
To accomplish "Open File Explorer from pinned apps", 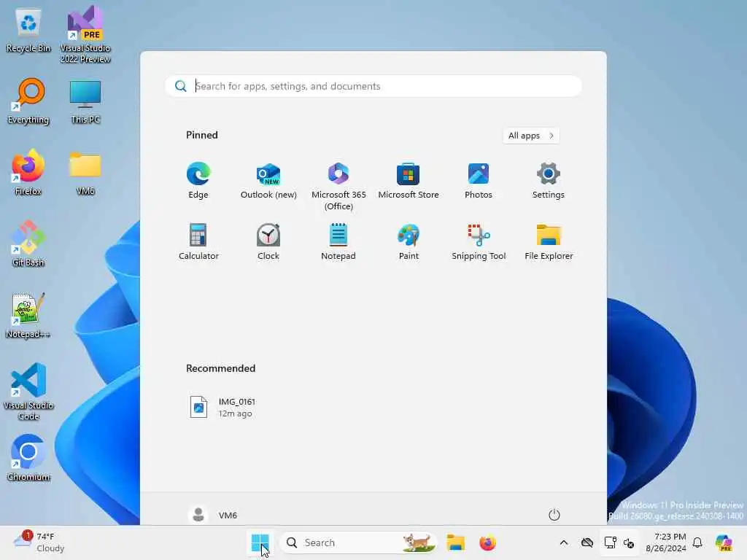I will tap(549, 242).
